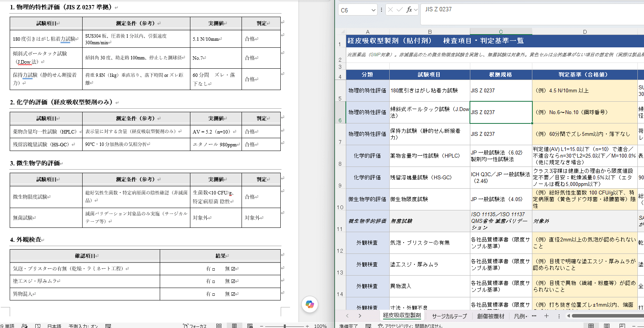The height and width of the screenshot is (328, 644).
Task: Click the Excel 準備完了 ready status
Action: click(348, 326)
